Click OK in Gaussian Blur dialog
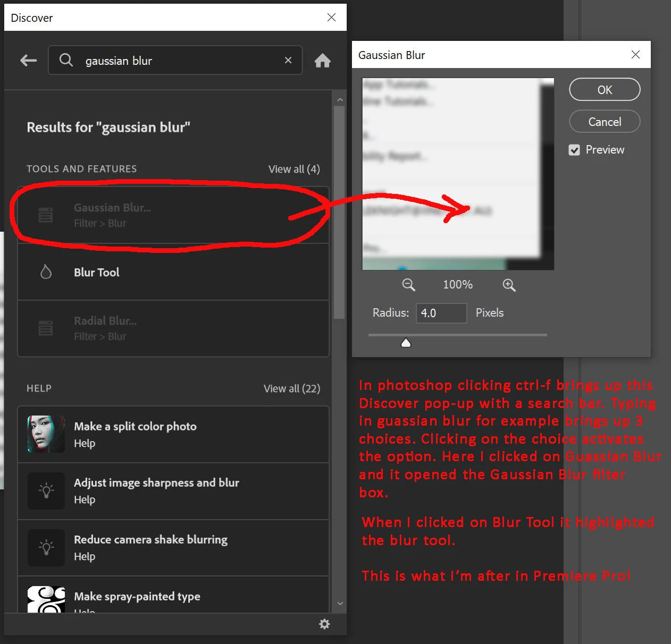 tap(605, 90)
